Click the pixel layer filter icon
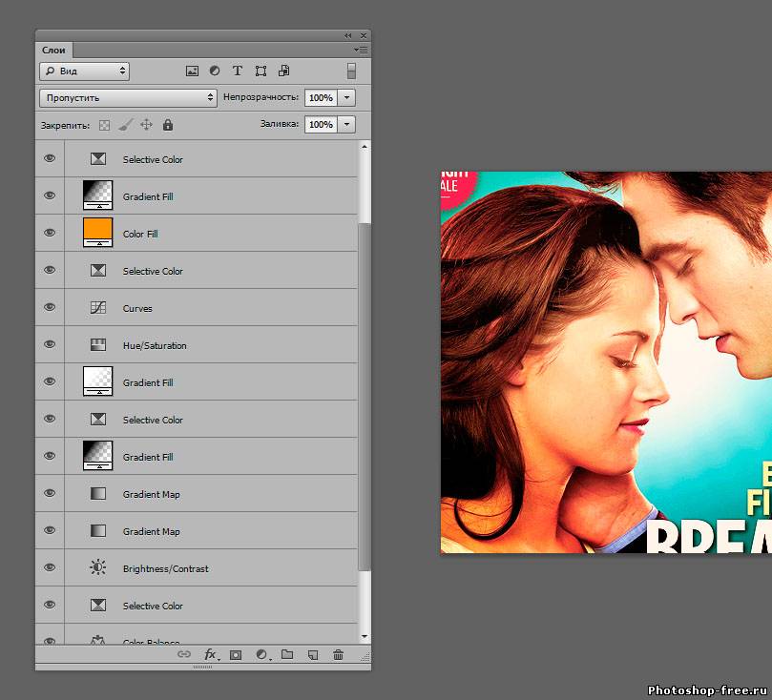 tap(192, 71)
